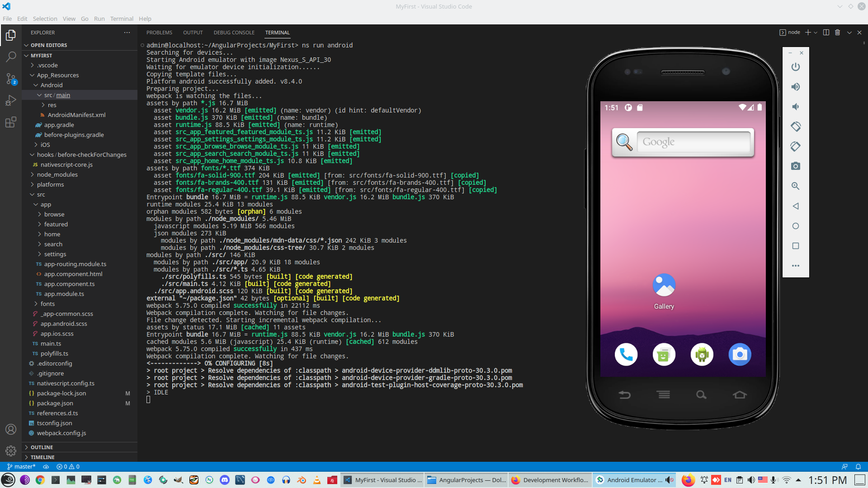Open the Terminal menu

(122, 19)
